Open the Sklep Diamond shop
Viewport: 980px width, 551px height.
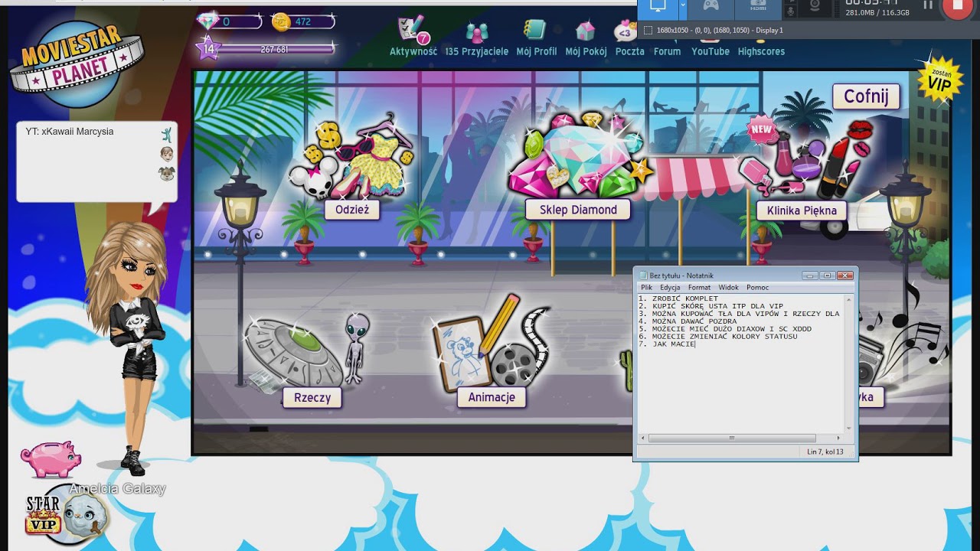pyautogui.click(x=578, y=210)
